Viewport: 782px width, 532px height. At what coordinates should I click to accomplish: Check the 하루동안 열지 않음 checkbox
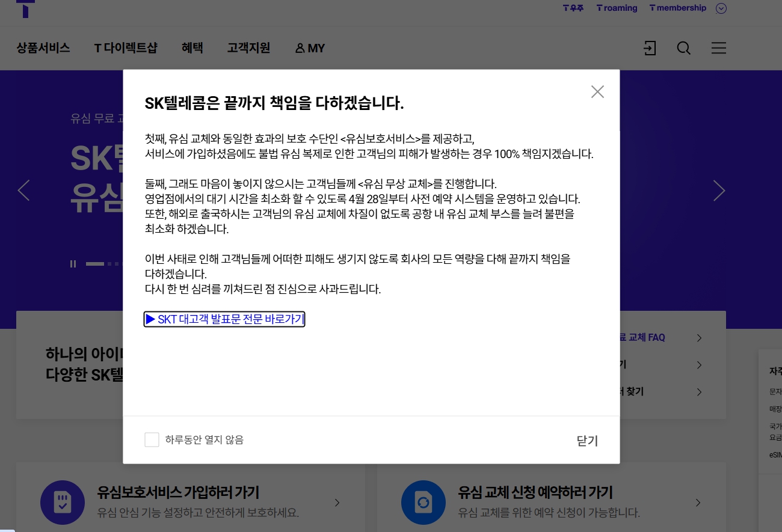[152, 440]
